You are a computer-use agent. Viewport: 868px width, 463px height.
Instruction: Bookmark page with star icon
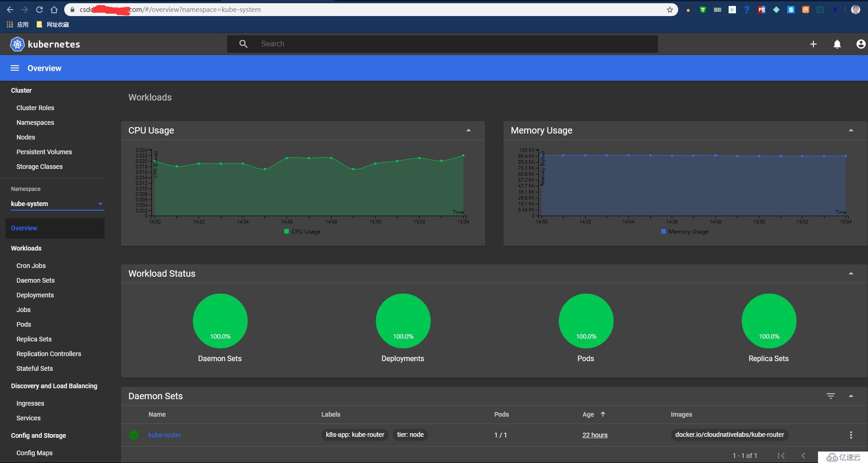coord(670,10)
